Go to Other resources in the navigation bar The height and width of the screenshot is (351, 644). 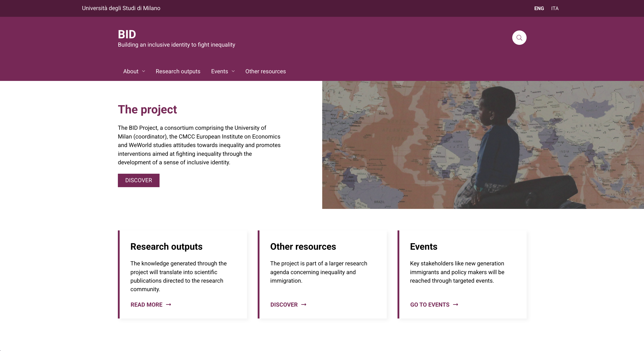(265, 71)
